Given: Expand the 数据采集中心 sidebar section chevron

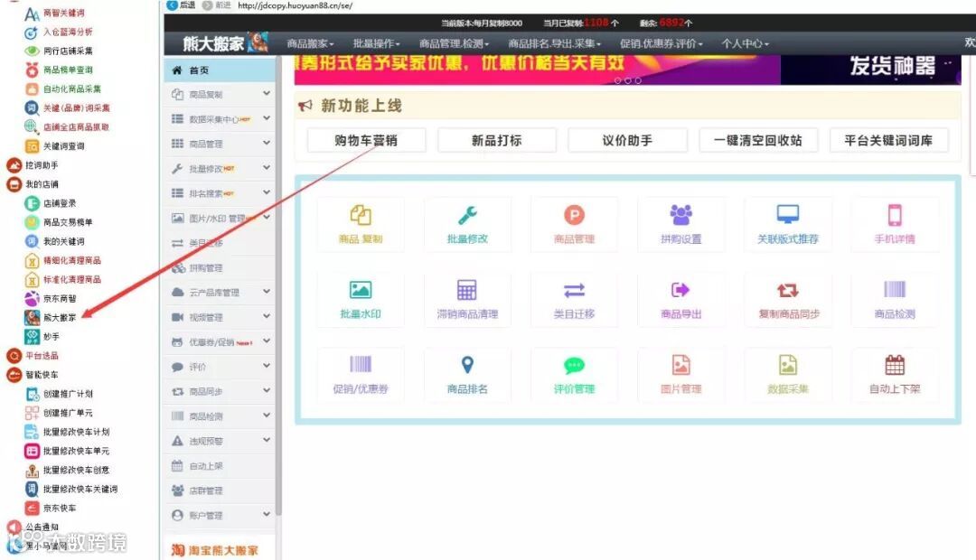Looking at the screenshot, I should [267, 118].
